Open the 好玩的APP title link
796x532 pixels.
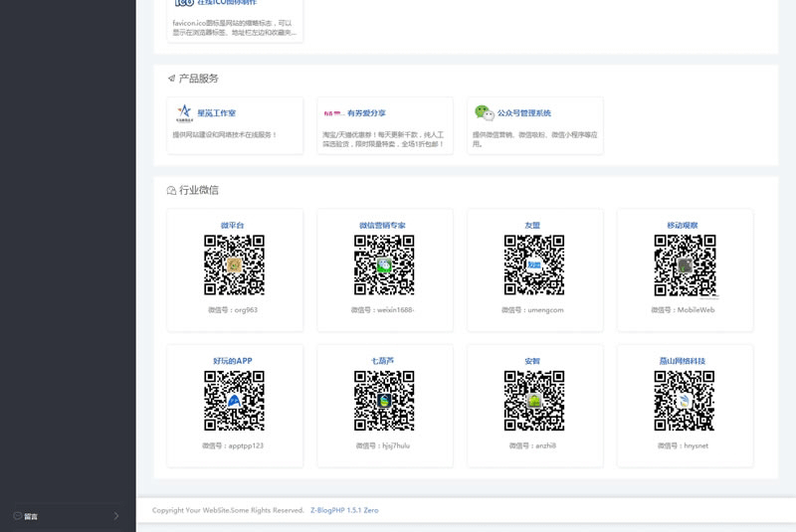233,361
